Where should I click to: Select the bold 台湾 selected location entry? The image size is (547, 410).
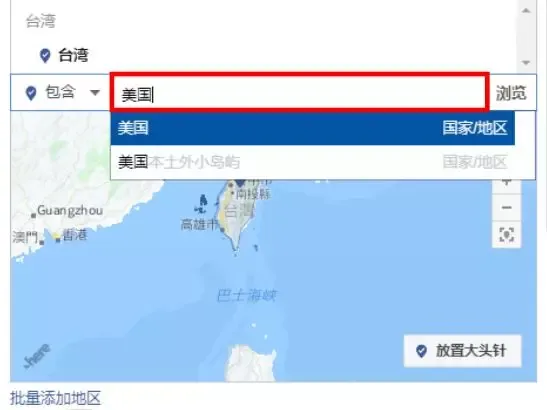[x=73, y=55]
